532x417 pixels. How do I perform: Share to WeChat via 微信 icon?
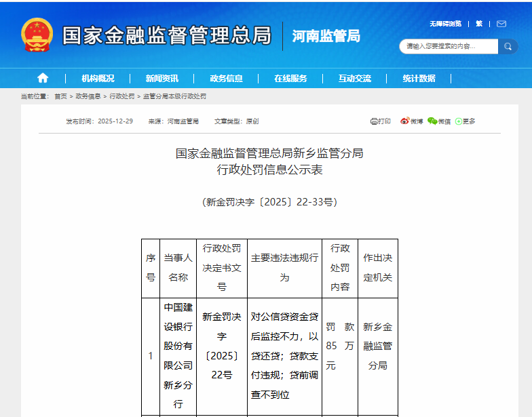[x=439, y=121]
